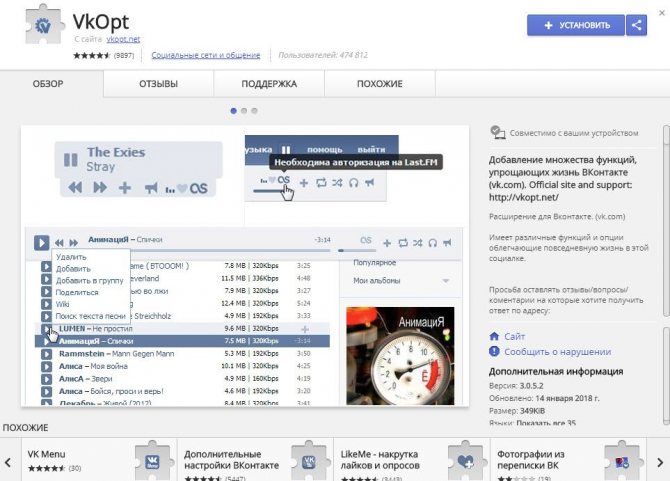Click the share icon beside Установить
Viewport: 670px width, 481px height.
[636, 25]
